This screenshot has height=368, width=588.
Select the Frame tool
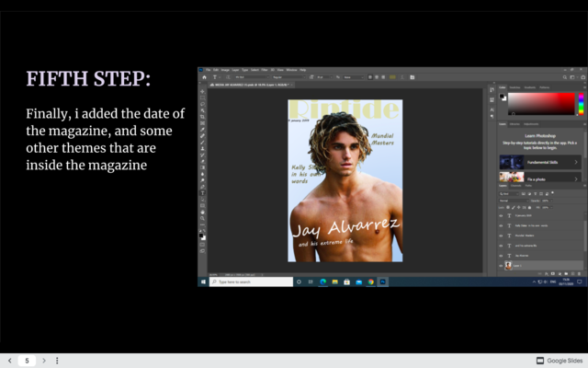coord(202,123)
